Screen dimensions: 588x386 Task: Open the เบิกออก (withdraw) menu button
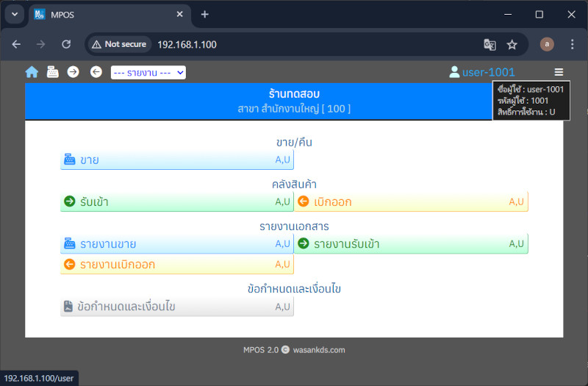[x=411, y=201]
